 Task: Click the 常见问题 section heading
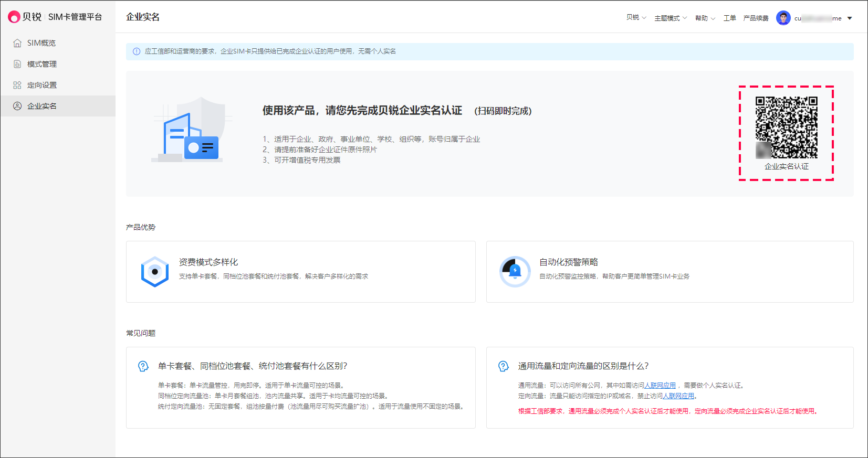[x=141, y=333]
